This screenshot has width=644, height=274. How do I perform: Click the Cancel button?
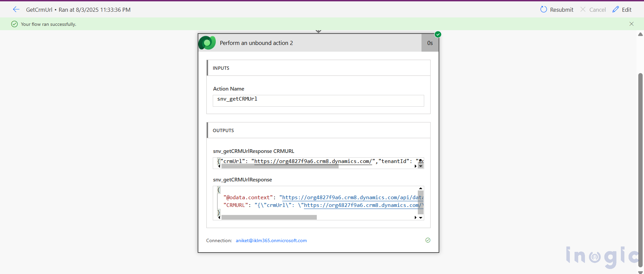pos(593,10)
